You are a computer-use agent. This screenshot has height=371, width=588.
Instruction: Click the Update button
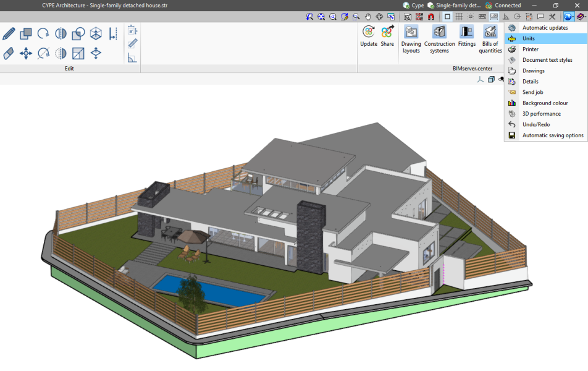(x=369, y=36)
